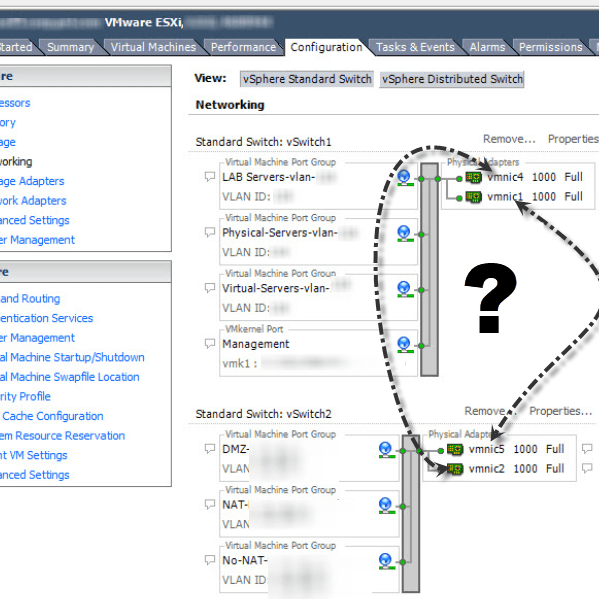599x599 pixels.
Task: Click Virtual-Servers port group globe icon
Action: [404, 289]
